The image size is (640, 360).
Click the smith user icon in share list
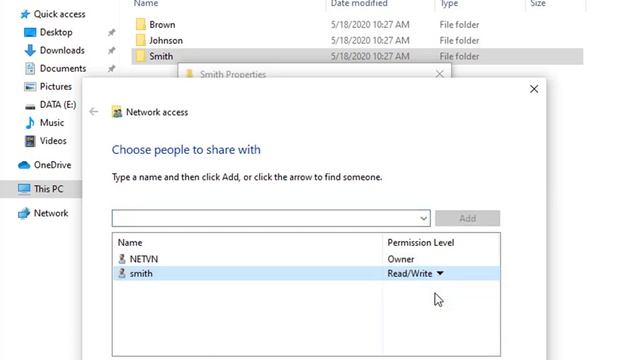tap(122, 273)
